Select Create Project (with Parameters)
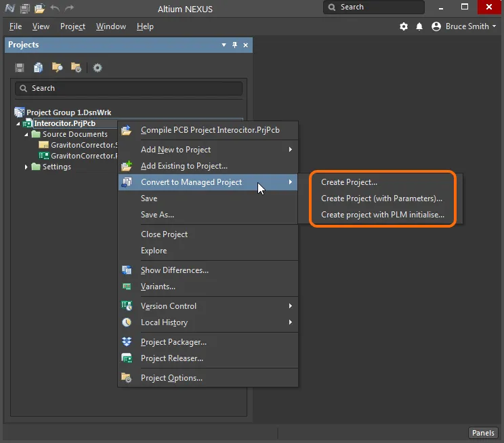Image resolution: width=504 pixels, height=443 pixels. tap(381, 198)
